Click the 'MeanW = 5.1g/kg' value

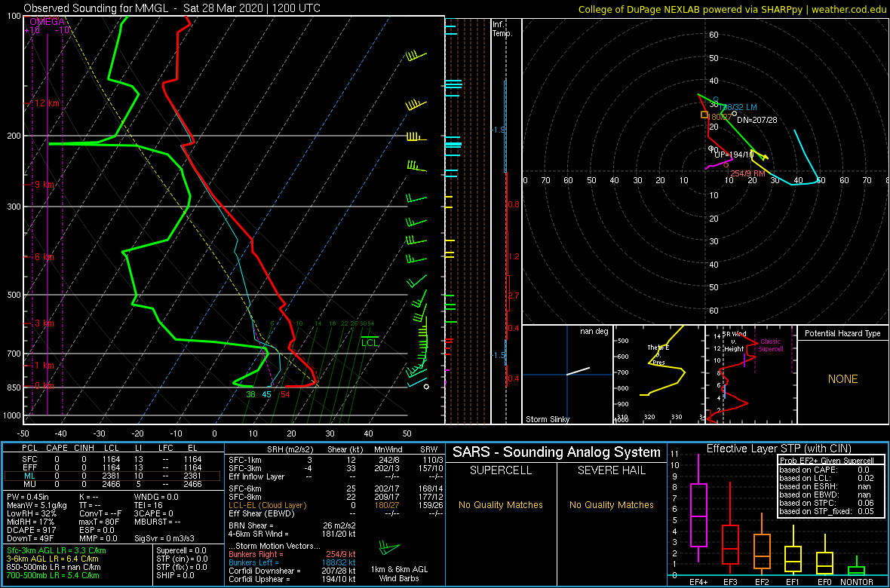[x=36, y=506]
